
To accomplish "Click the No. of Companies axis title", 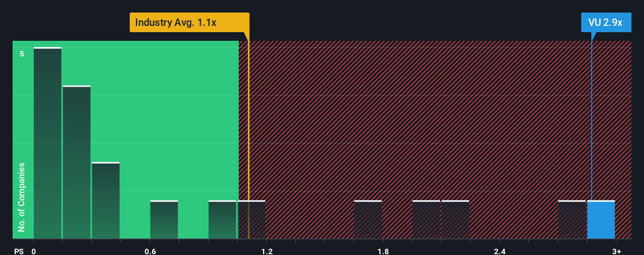I will coord(22,197).
